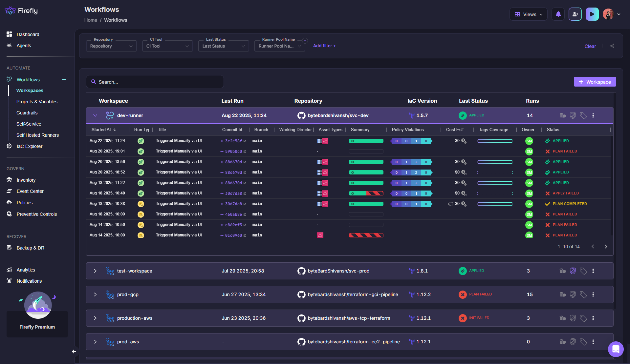
Task: Click the purple play button in header
Action: tap(592, 14)
